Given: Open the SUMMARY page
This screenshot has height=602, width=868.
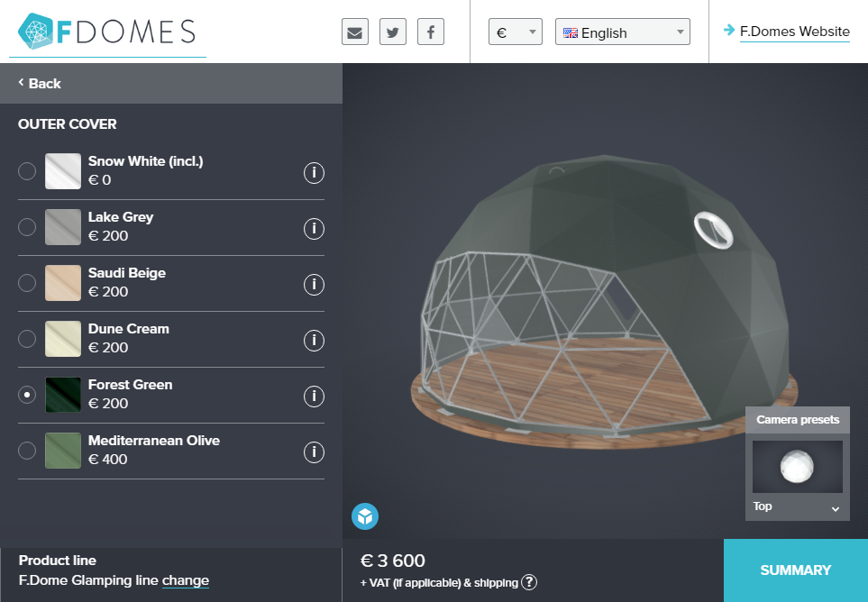Looking at the screenshot, I should tap(796, 570).
